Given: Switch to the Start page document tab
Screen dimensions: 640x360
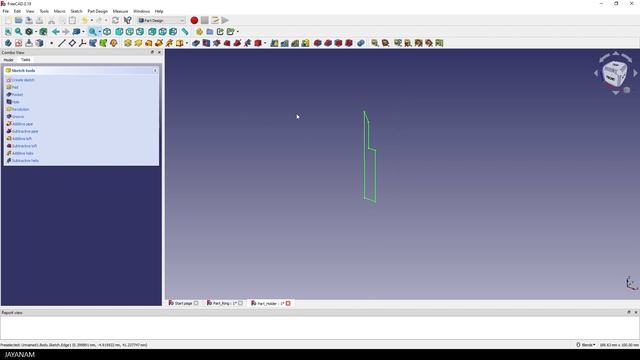Looking at the screenshot, I should pyautogui.click(x=183, y=303).
